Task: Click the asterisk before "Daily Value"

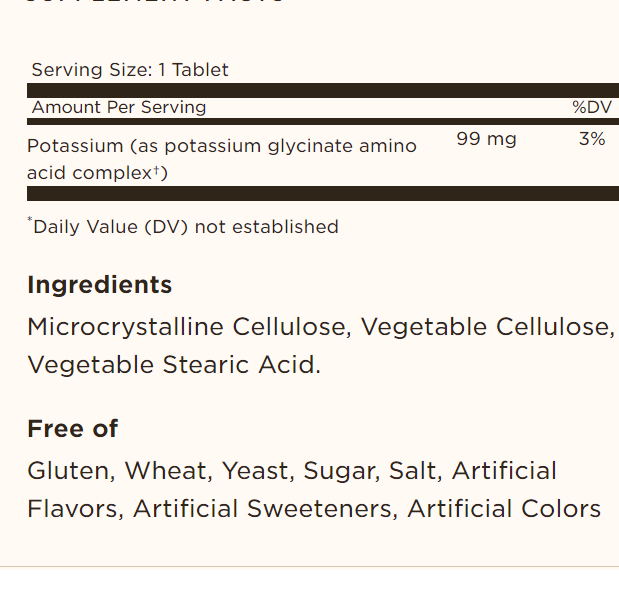Action: [30, 222]
